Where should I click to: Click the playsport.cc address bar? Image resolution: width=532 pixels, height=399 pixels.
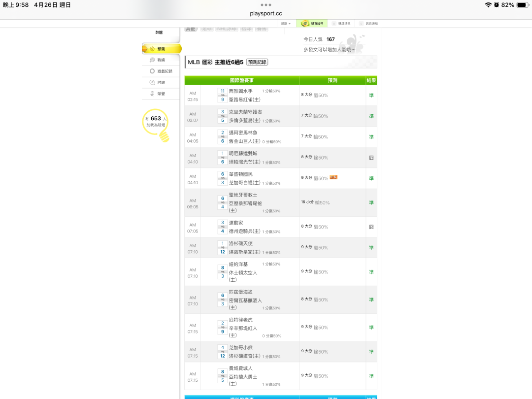pos(266,13)
